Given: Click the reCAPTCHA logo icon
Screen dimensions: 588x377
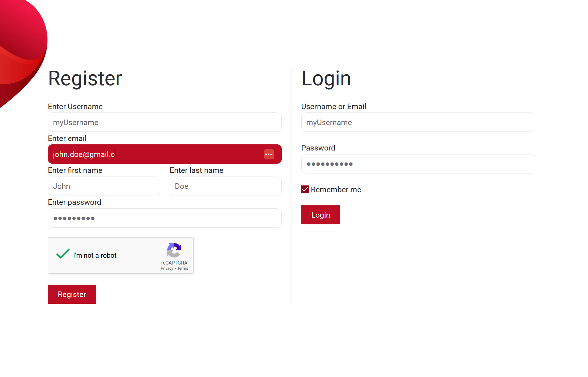Looking at the screenshot, I should [x=174, y=250].
